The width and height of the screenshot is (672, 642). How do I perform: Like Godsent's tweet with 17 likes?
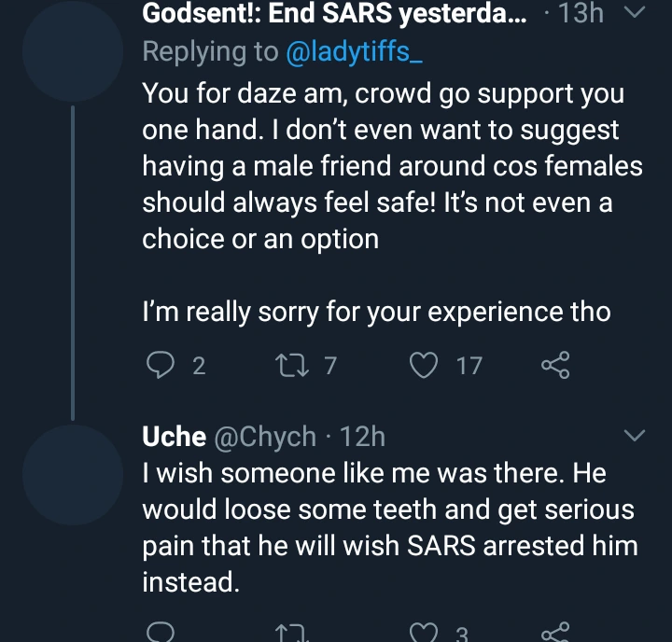(x=425, y=366)
